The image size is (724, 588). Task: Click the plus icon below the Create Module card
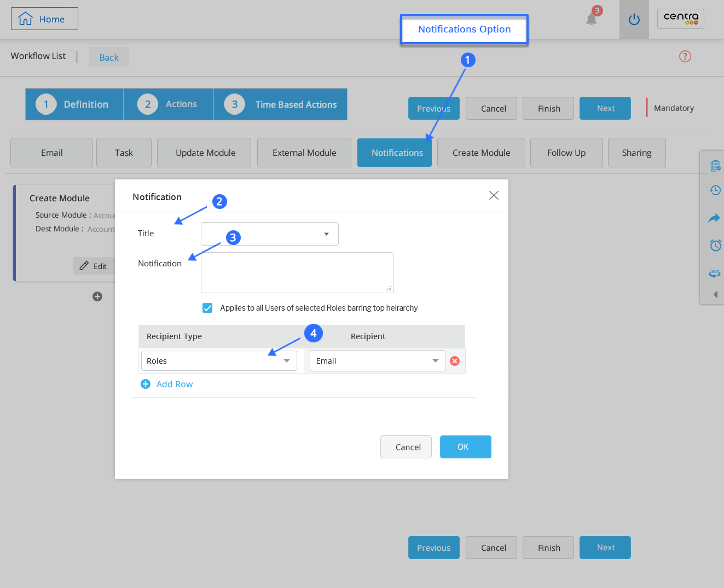[97, 296]
